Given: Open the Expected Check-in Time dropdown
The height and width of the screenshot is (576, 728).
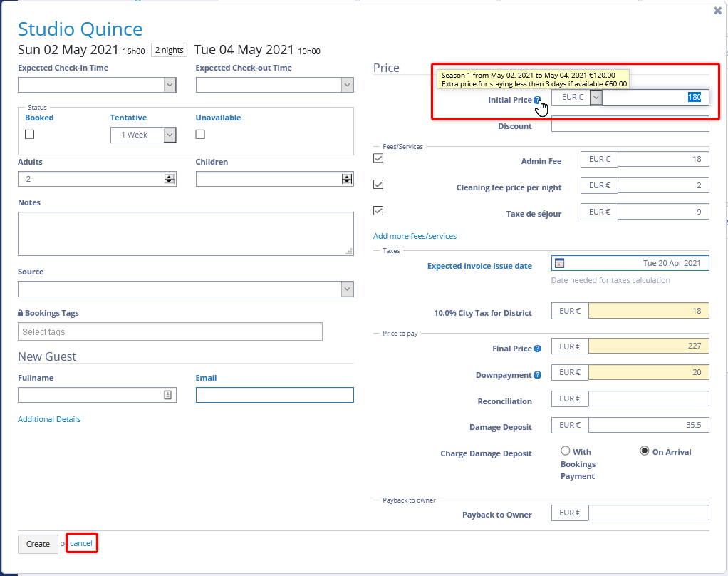Looking at the screenshot, I should click(x=170, y=85).
